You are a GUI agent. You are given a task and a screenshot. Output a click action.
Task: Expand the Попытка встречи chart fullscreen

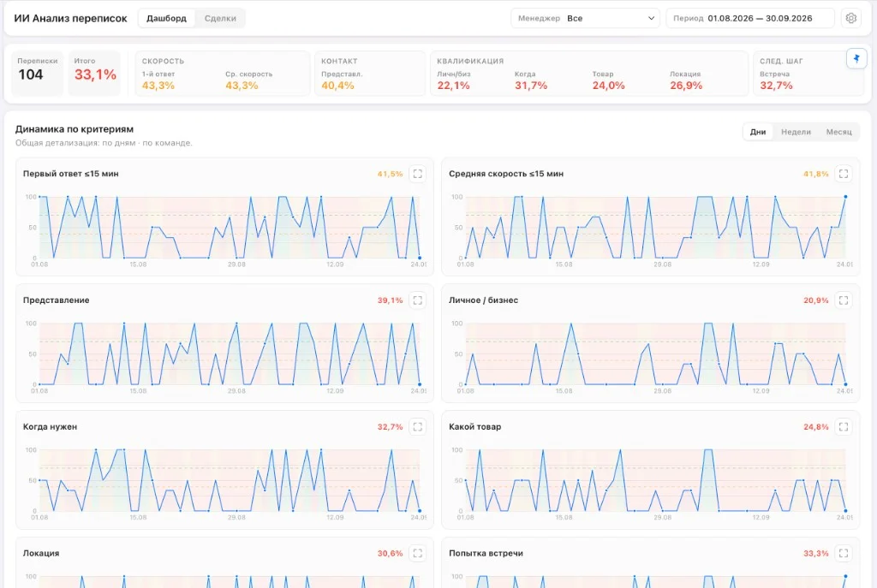click(844, 554)
